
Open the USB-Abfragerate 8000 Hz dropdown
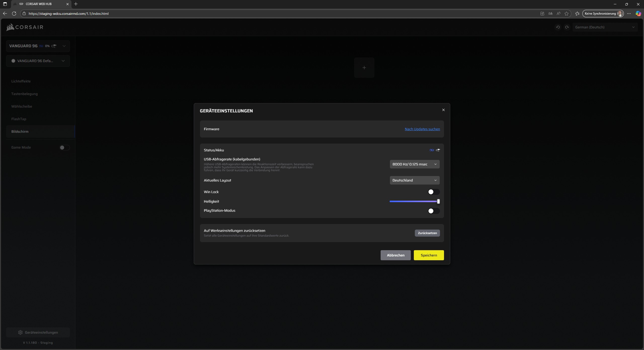414,164
